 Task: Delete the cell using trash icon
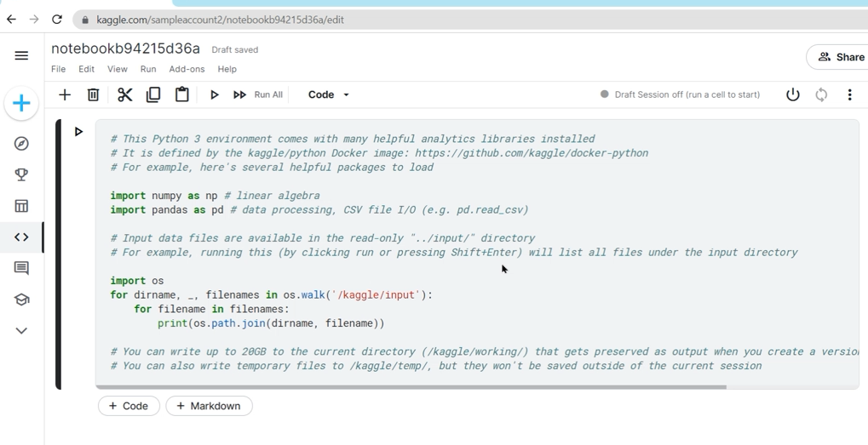[x=94, y=94]
